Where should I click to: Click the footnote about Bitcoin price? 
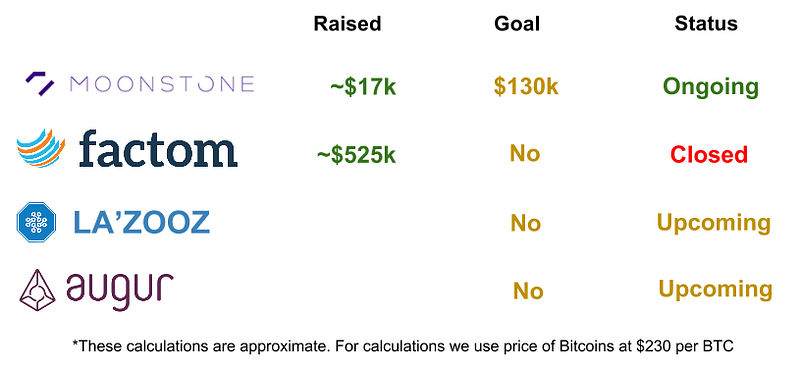[403, 346]
